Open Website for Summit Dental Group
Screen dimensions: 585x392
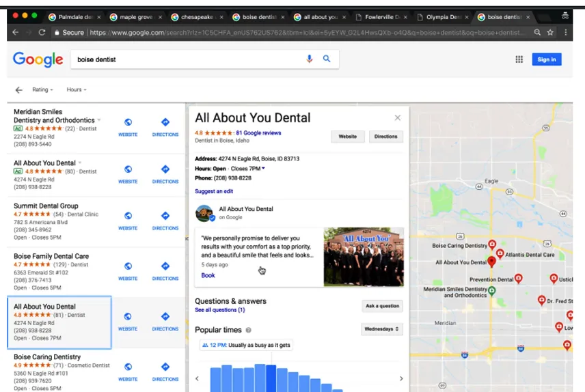click(x=128, y=221)
